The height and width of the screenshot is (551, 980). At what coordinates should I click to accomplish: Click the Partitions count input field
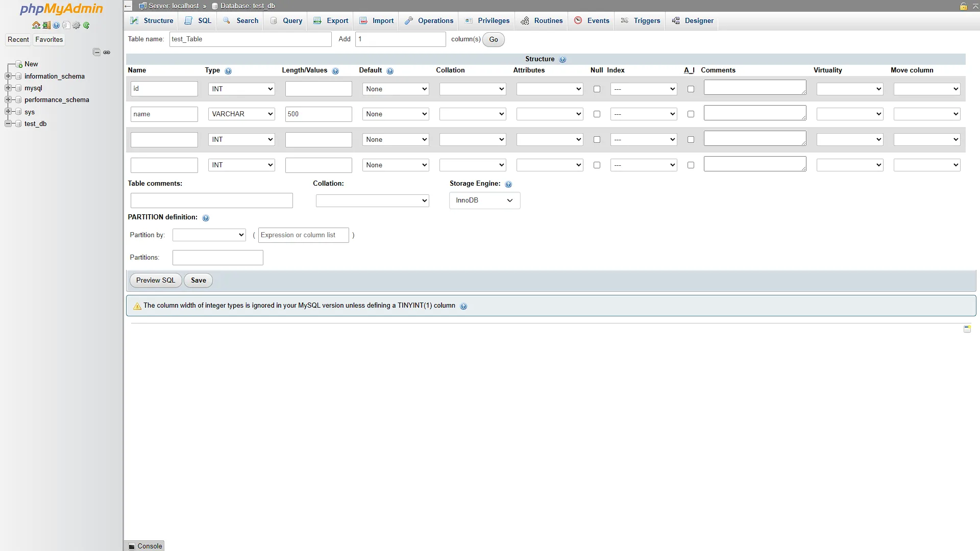pos(218,258)
